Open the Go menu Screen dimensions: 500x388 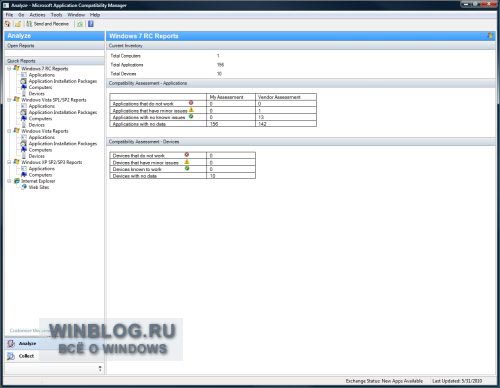pos(21,15)
